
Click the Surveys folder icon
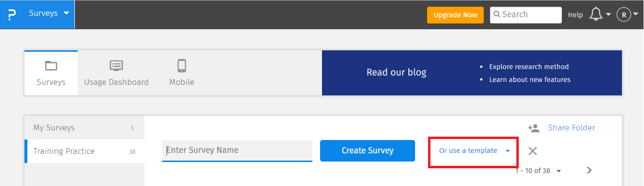click(x=51, y=66)
